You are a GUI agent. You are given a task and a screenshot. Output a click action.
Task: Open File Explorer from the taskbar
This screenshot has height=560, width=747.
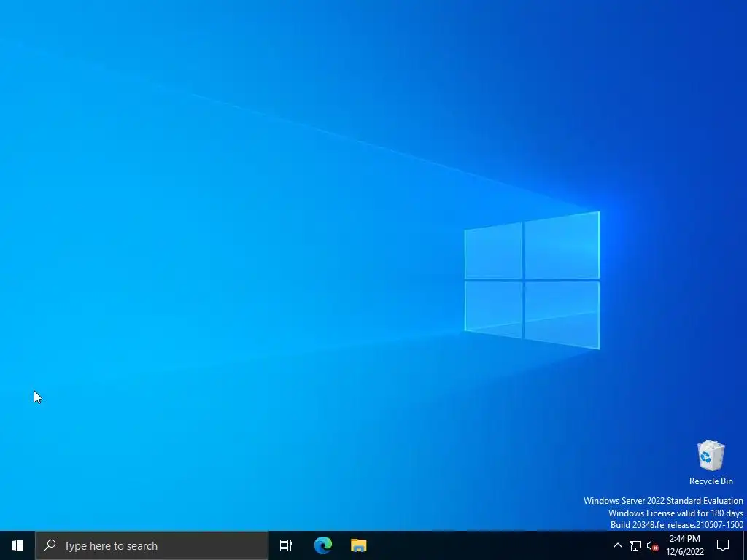359,545
